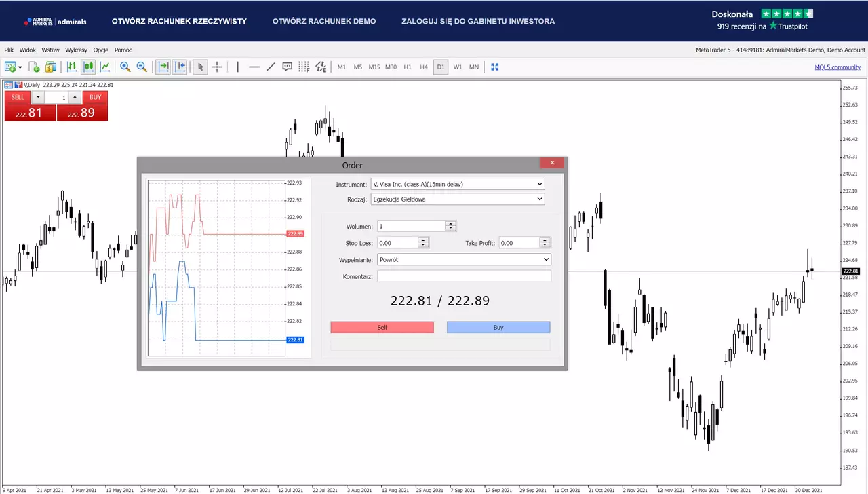
Task: Open the Wykresy menu
Action: click(x=76, y=50)
